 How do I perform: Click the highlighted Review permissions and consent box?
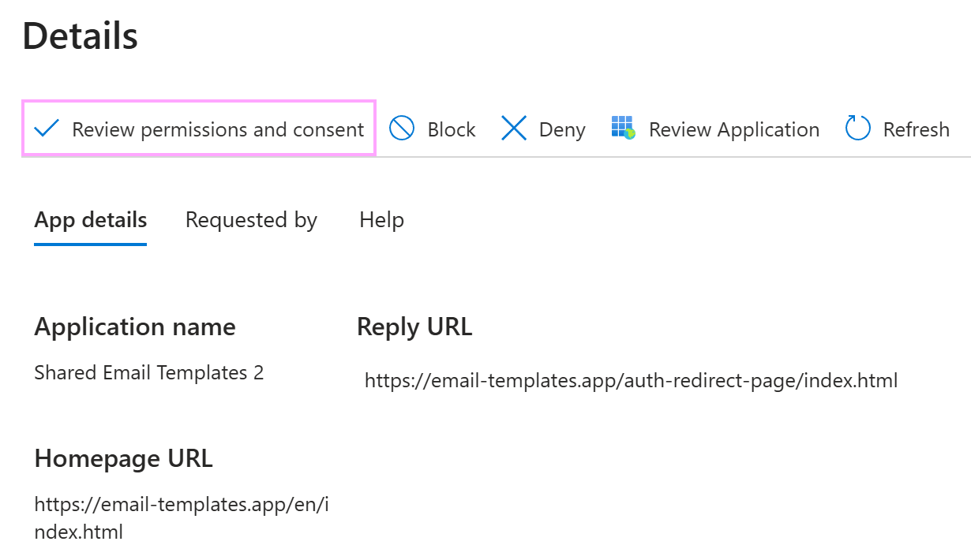click(198, 129)
